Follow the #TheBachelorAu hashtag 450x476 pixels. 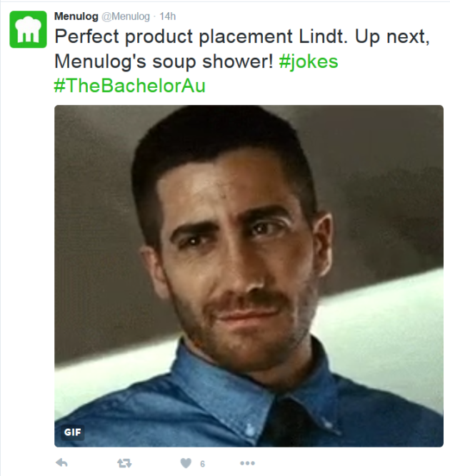pos(130,86)
